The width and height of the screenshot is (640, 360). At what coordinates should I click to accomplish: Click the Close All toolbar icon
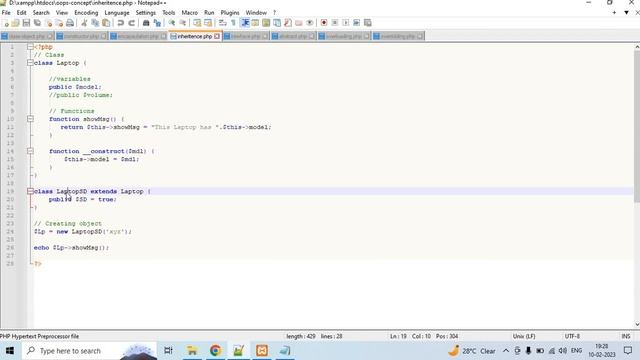59,23
